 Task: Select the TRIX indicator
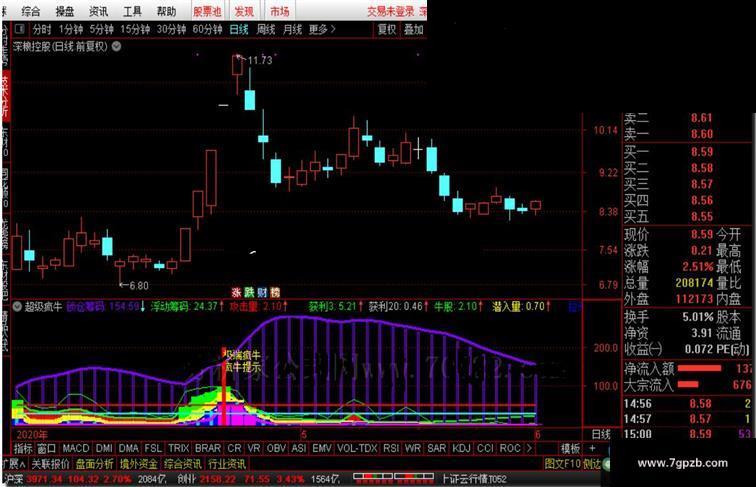pyautogui.click(x=178, y=448)
